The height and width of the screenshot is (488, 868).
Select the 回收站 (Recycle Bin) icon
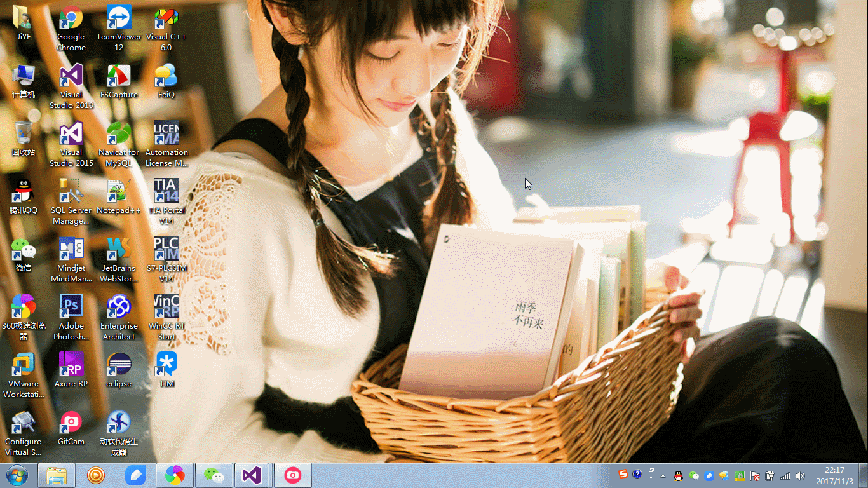click(x=24, y=139)
